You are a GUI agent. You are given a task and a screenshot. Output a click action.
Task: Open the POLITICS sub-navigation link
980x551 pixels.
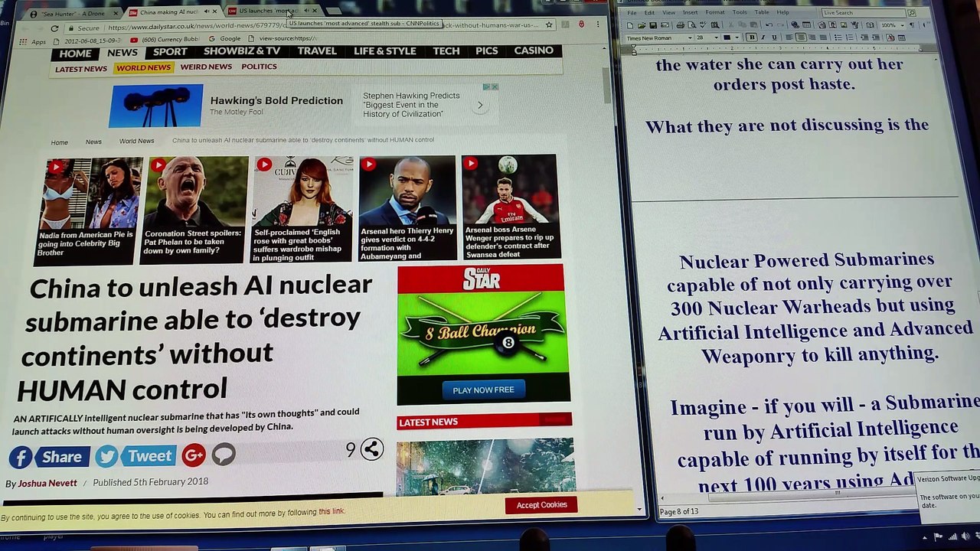tap(259, 67)
